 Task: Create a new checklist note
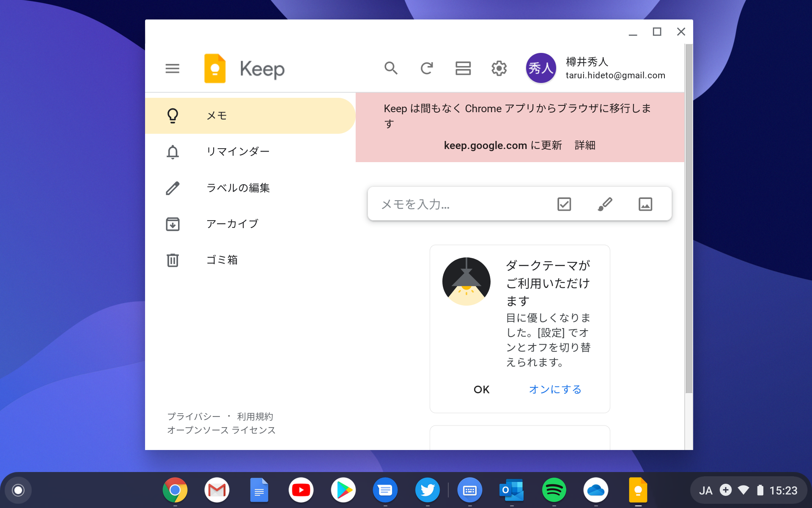pos(564,204)
